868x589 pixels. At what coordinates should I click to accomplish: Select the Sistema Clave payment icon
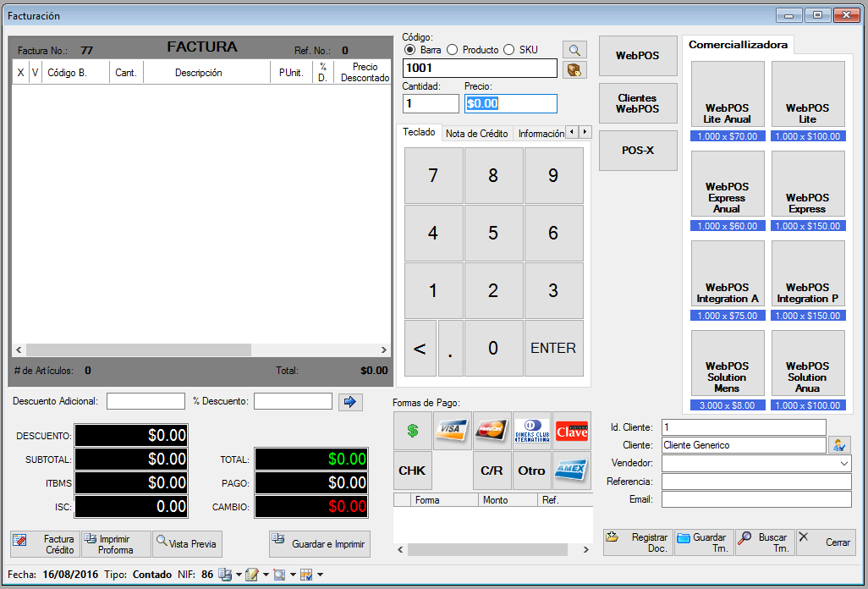571,431
